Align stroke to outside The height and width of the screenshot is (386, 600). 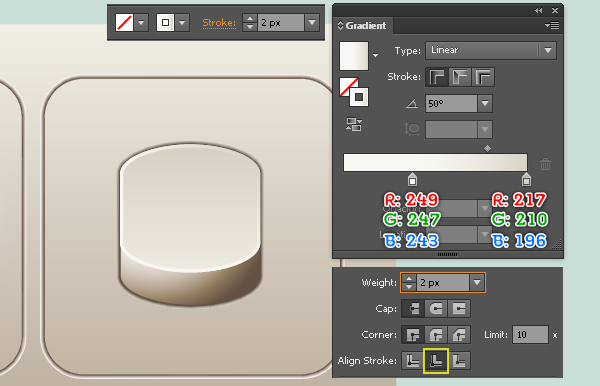[459, 360]
